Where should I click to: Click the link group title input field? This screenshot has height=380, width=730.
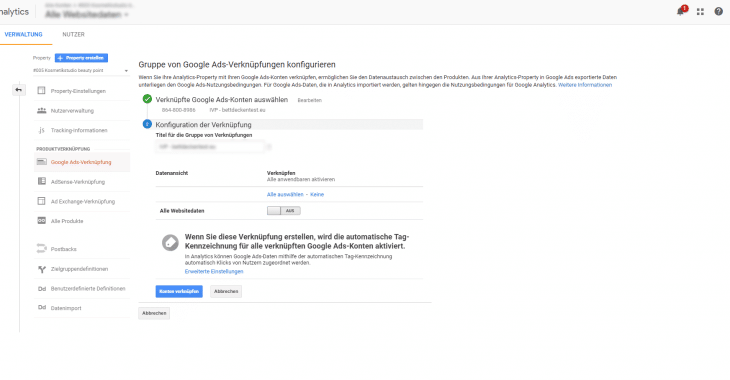click(210, 147)
